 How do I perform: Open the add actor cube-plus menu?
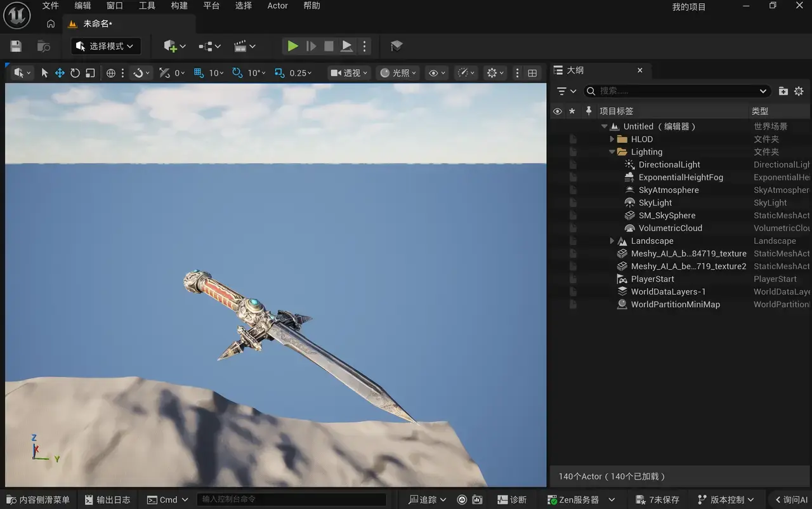[174, 46]
